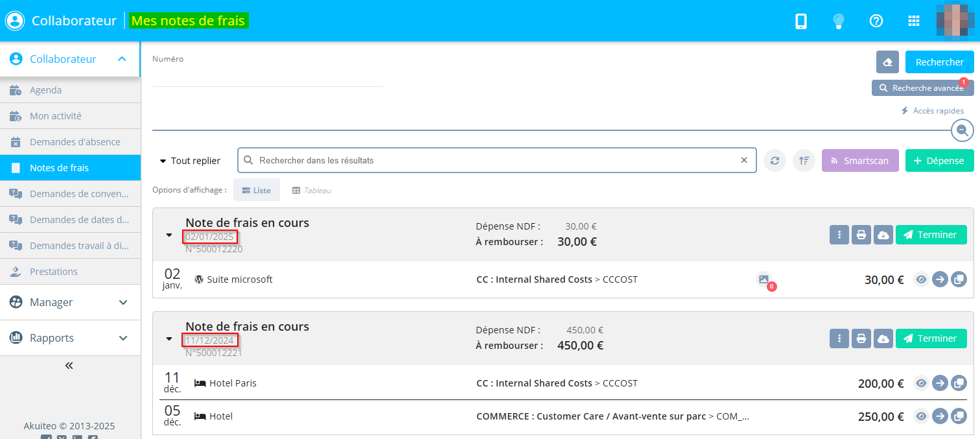
Task: Refresh the results list
Action: (x=775, y=160)
